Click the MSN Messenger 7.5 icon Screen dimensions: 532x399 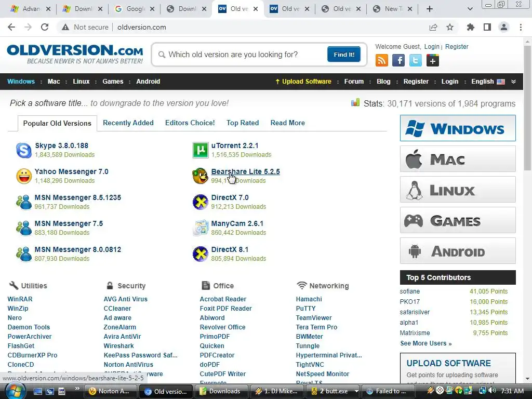[24, 228]
